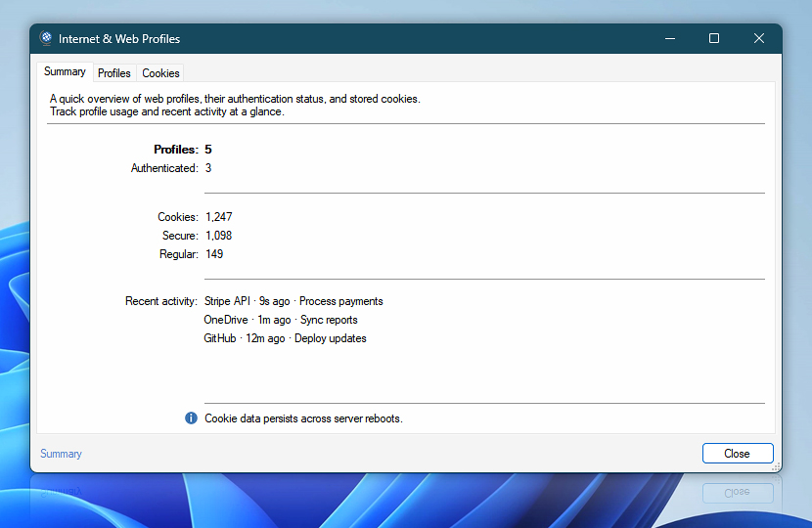Click the overview description text at top
812x528 pixels.
click(x=235, y=105)
